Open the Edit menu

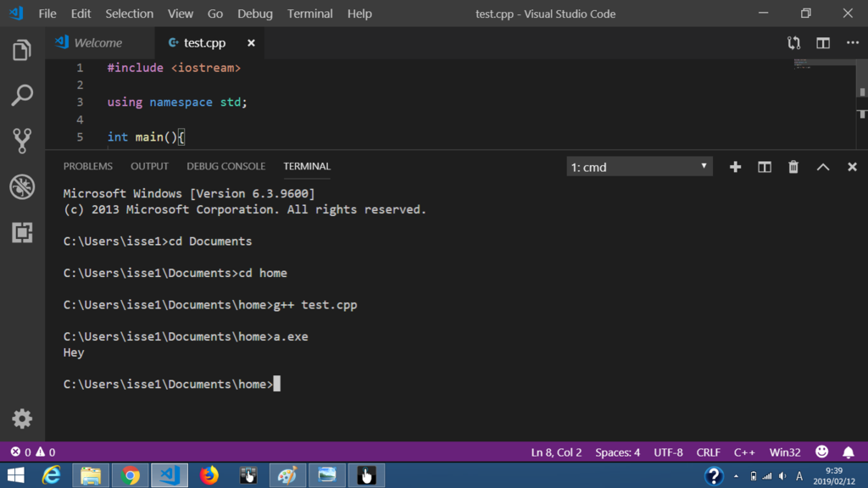coord(81,14)
